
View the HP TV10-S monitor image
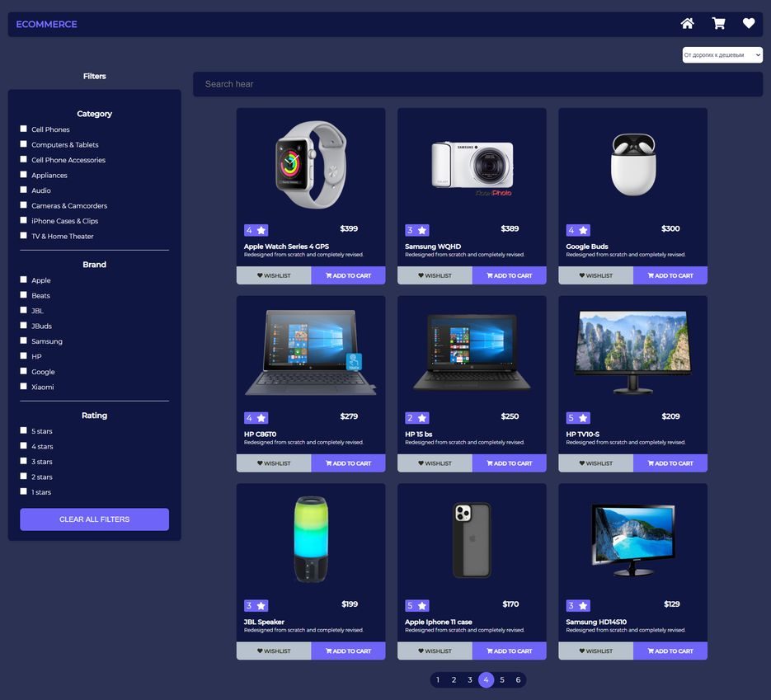(x=632, y=352)
